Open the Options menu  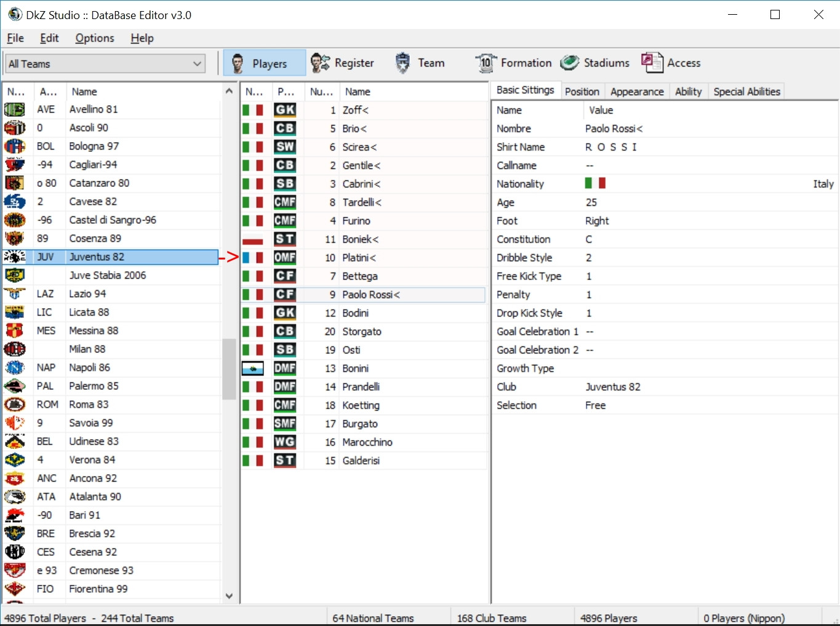pyautogui.click(x=95, y=38)
